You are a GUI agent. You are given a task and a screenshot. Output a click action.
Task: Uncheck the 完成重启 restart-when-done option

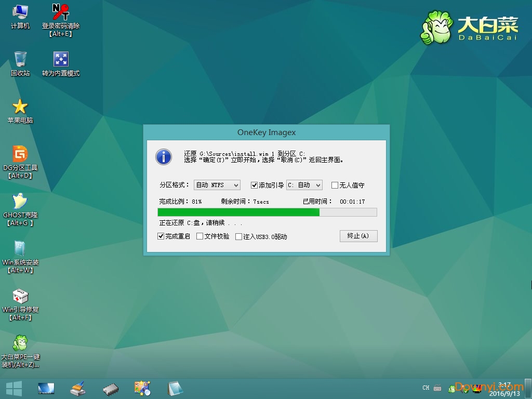click(x=161, y=236)
